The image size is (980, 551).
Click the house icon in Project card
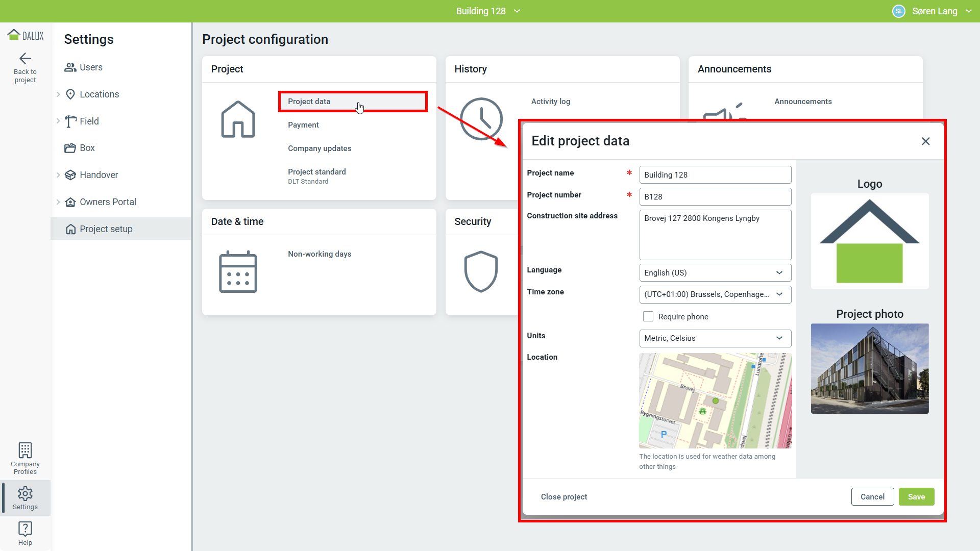point(238,119)
